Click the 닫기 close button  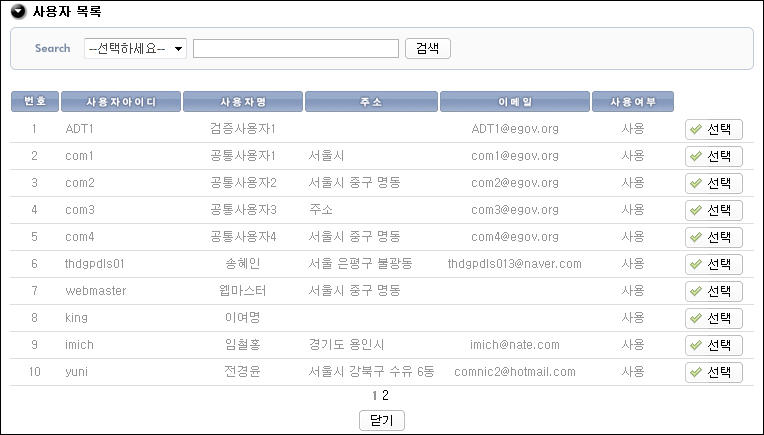coord(382,421)
